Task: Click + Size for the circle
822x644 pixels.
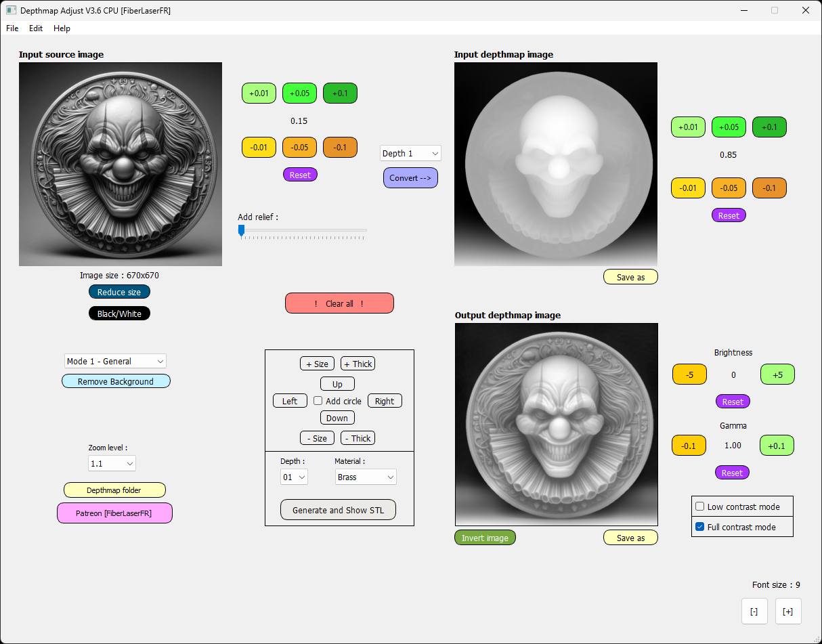Action: (317, 364)
